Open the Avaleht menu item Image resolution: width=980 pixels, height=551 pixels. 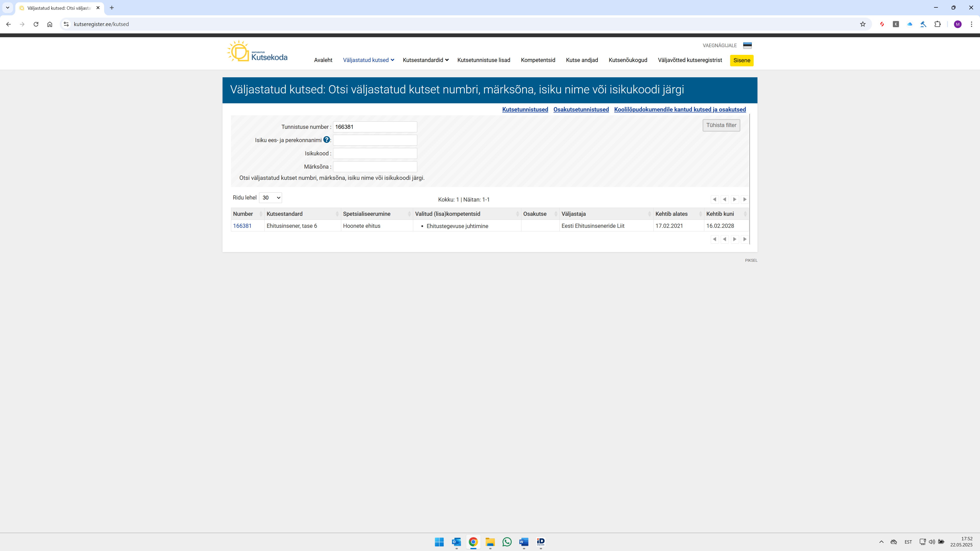pos(323,60)
